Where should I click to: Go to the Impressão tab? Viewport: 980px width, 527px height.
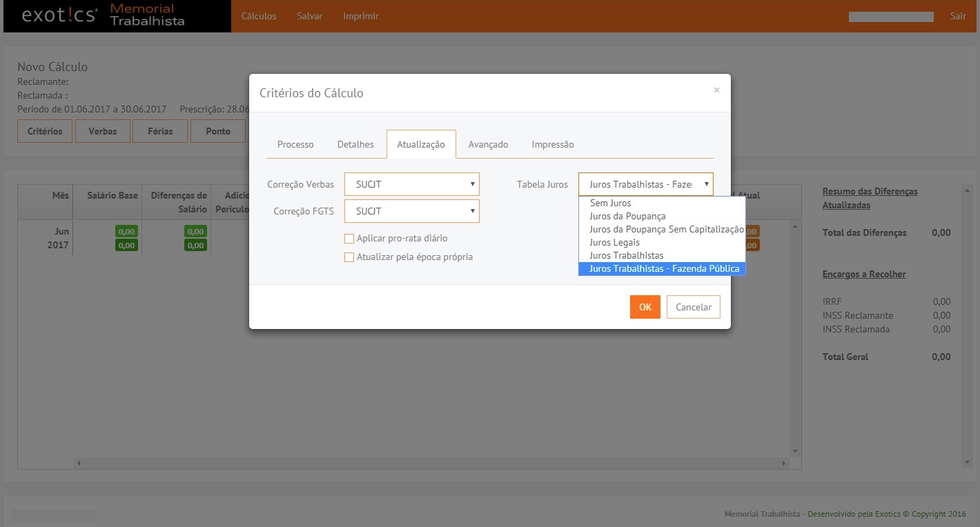coord(552,145)
